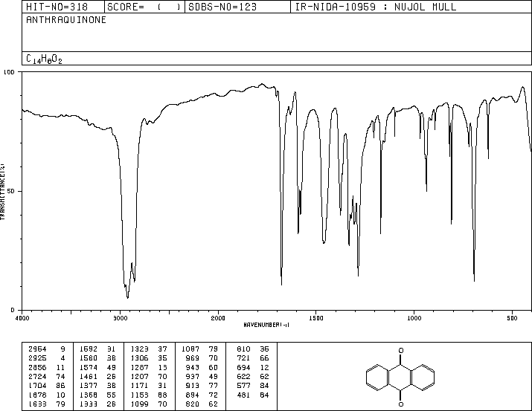Click the HIT-NO=318 header field

tap(63, 7)
